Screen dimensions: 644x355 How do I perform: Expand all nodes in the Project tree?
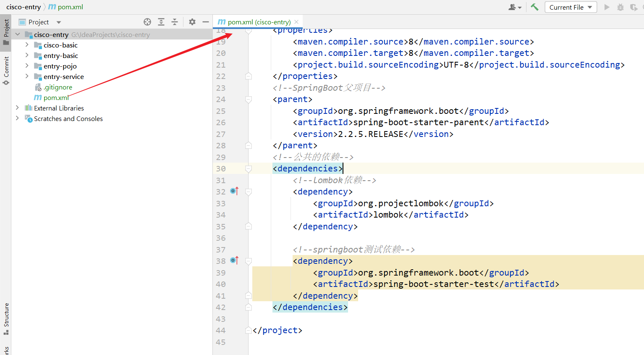tap(161, 21)
